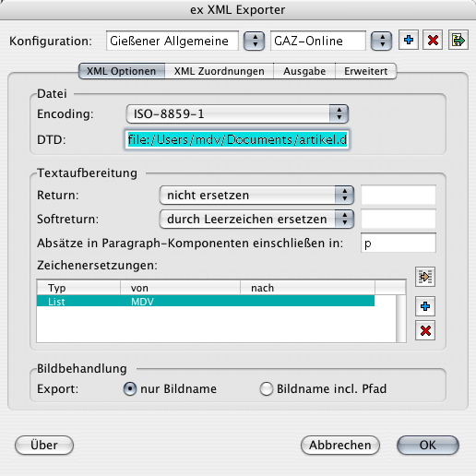Confirm with the OK button
476x476 pixels.
[428, 445]
